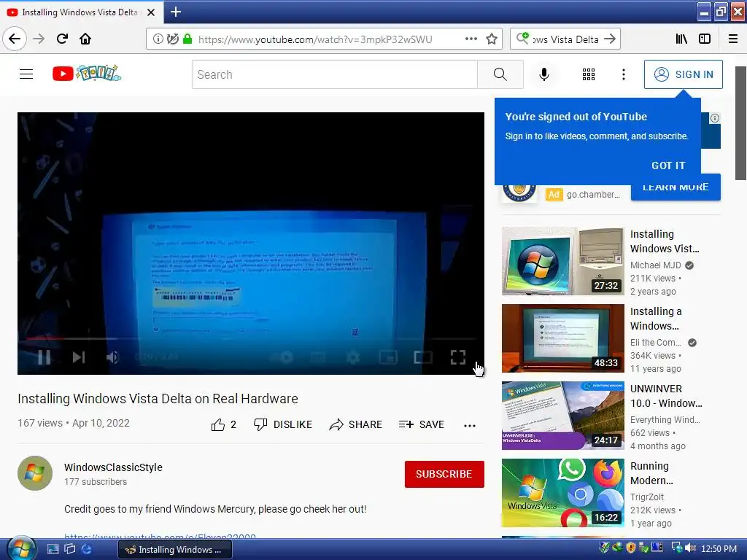Click the ad's LEARN MORE button
This screenshot has width=747, height=560.
pos(675,188)
